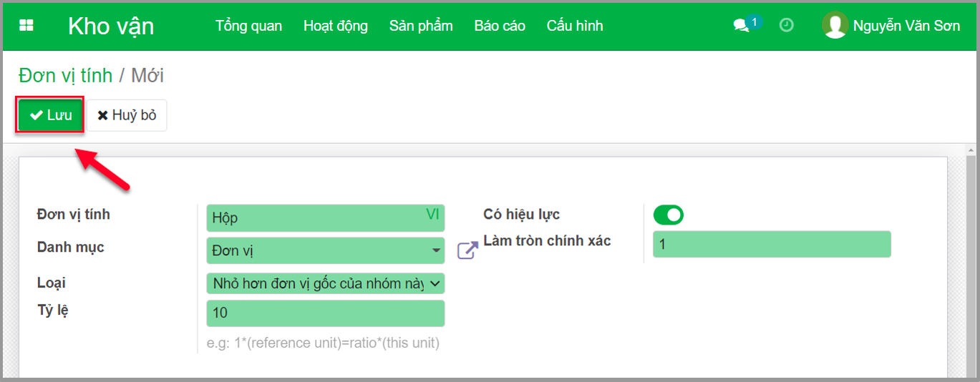Open the Tổng quan menu
This screenshot has height=382, width=980.
tap(248, 26)
